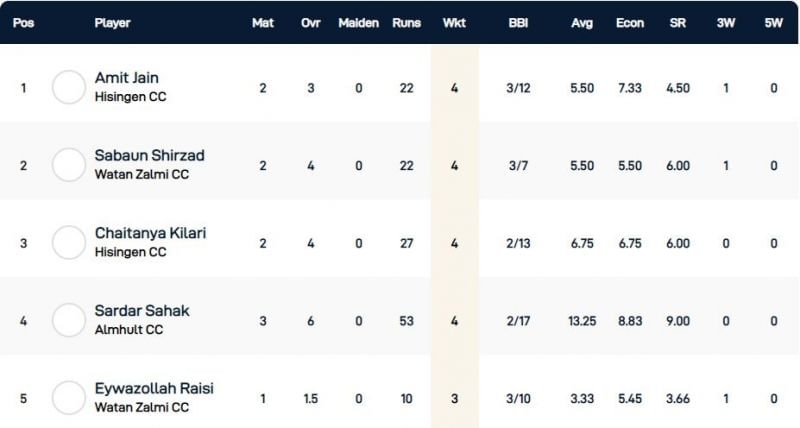This screenshot has height=428, width=800.
Task: Open Eywazollah Raisi's avatar image
Action: [69, 398]
